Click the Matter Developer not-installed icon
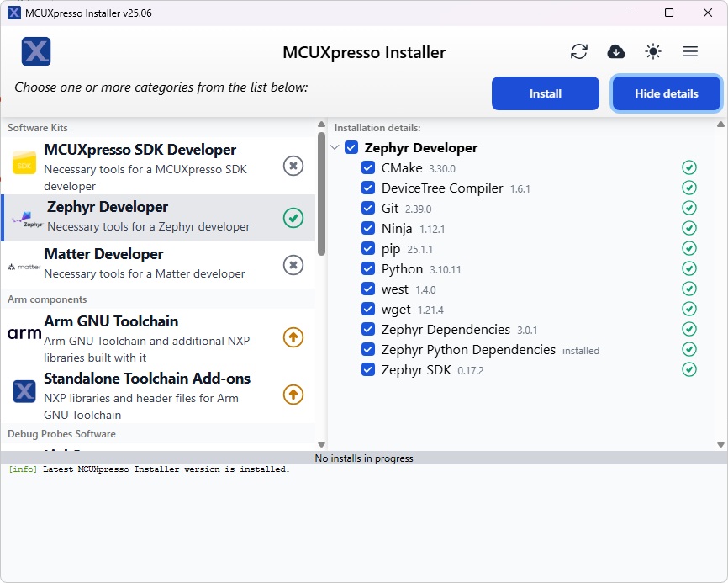Viewport: 728px width, 583px height. click(x=293, y=265)
